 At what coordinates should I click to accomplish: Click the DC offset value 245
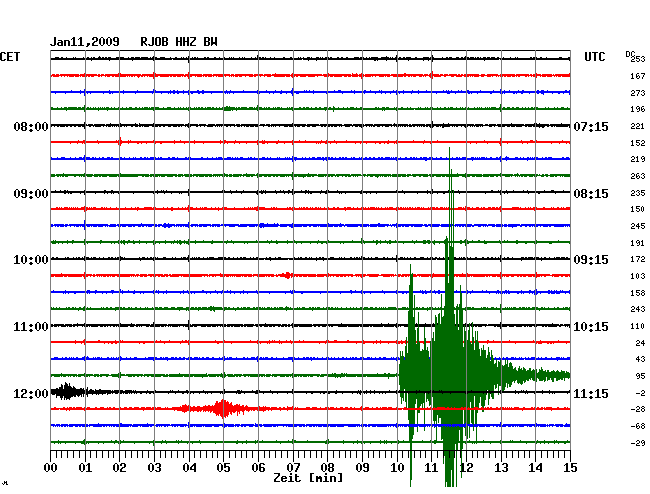[638, 226]
